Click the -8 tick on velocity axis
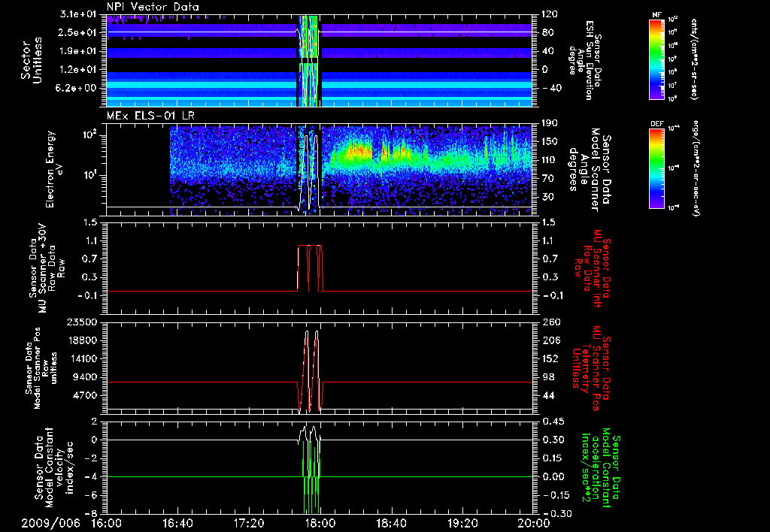 91,514
